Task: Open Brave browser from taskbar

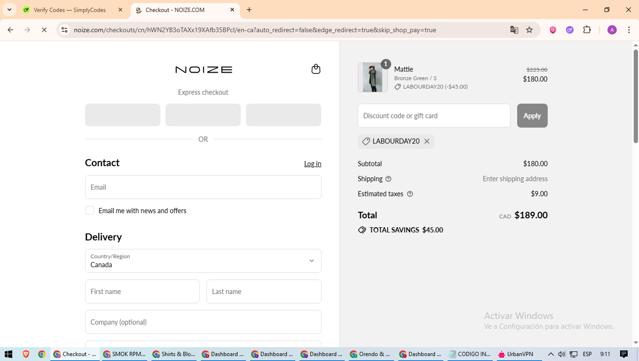Action: (x=26, y=354)
